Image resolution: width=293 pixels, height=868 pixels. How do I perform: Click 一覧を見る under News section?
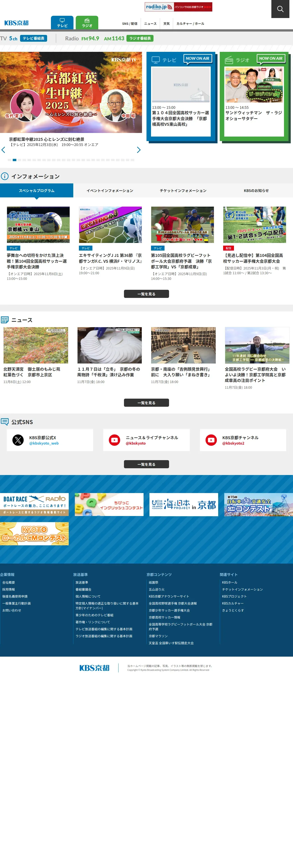click(146, 403)
